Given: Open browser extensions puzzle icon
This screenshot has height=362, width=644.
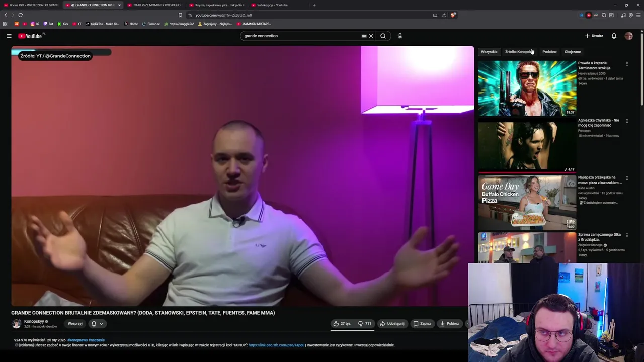Looking at the screenshot, I should click(x=604, y=15).
